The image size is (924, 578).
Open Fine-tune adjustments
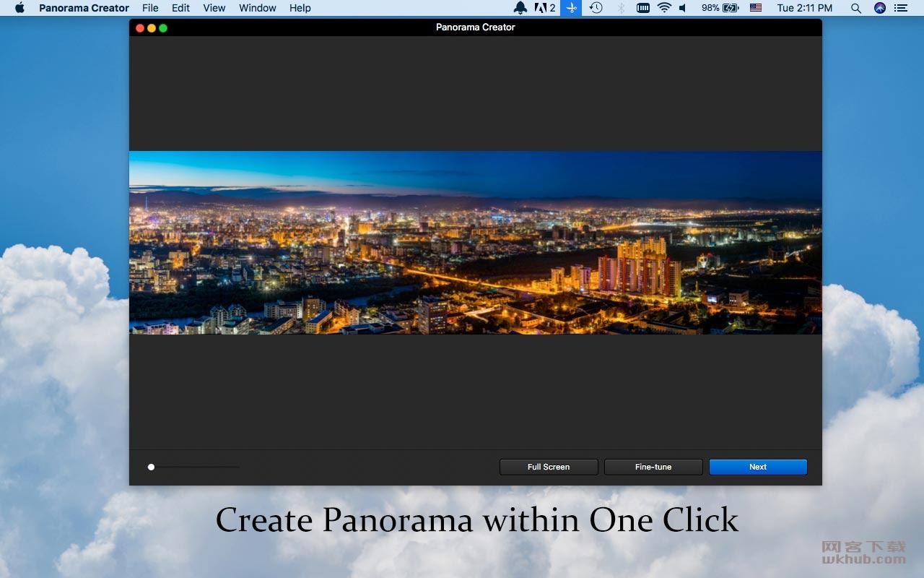pyautogui.click(x=653, y=467)
